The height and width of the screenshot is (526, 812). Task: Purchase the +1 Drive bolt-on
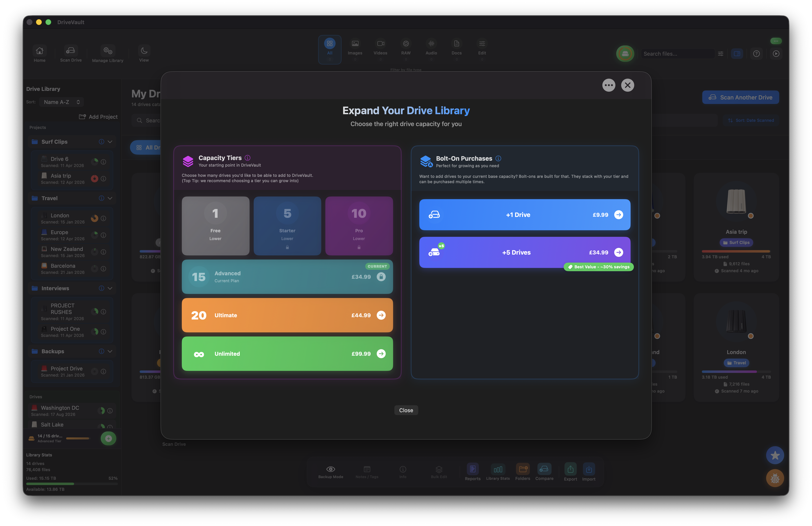coord(525,214)
